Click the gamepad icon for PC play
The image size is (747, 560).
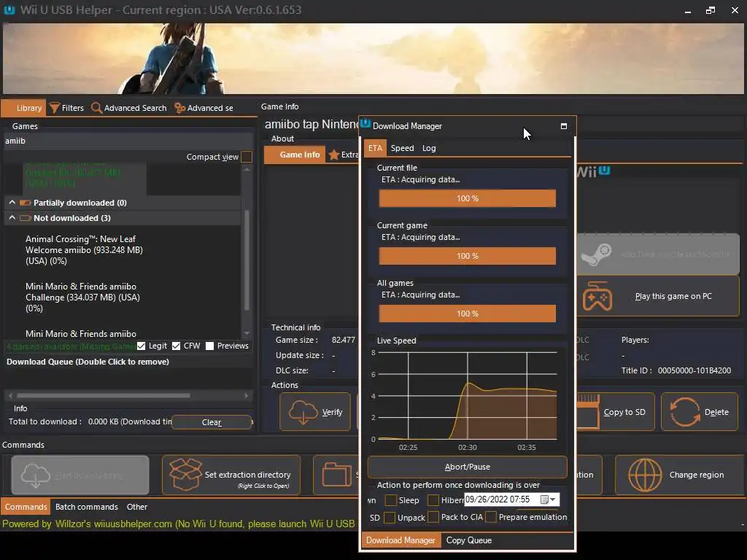(597, 296)
